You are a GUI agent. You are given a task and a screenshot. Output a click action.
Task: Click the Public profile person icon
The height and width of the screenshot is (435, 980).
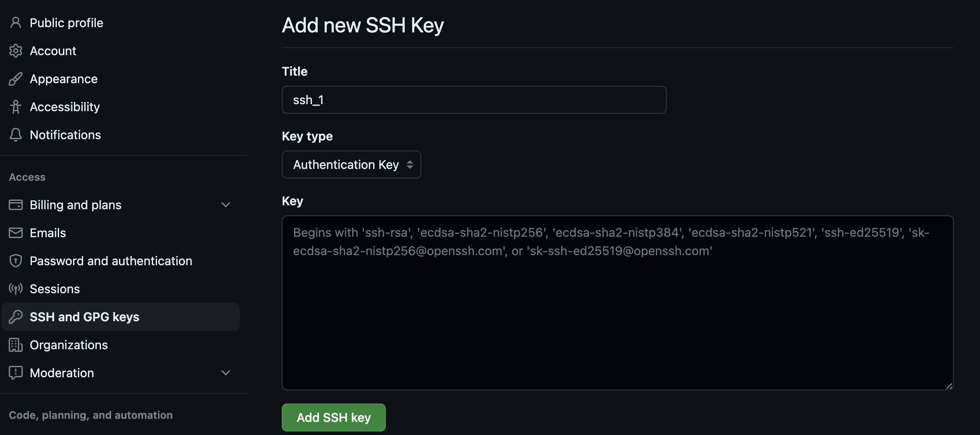tap(16, 22)
